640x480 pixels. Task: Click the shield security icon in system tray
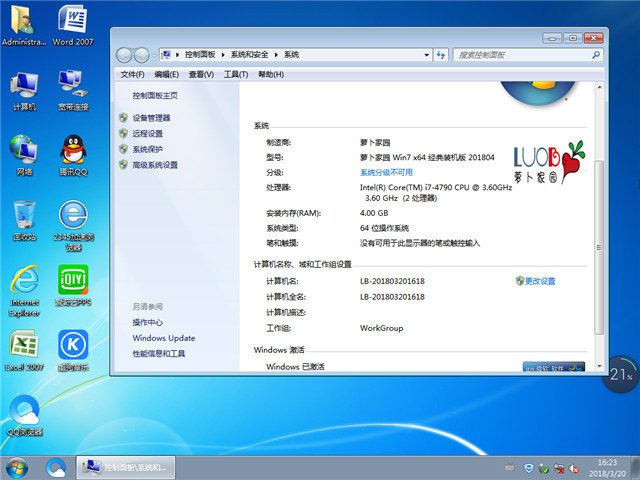pos(529,468)
